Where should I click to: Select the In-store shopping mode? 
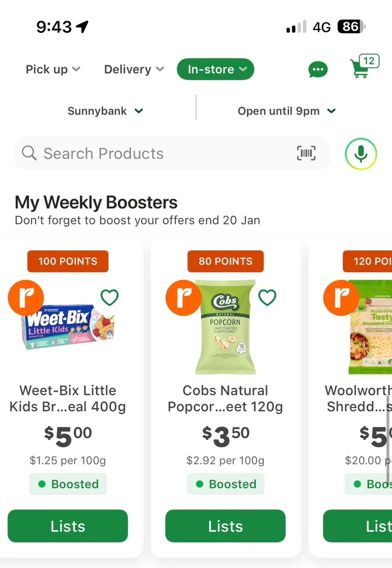(x=216, y=69)
